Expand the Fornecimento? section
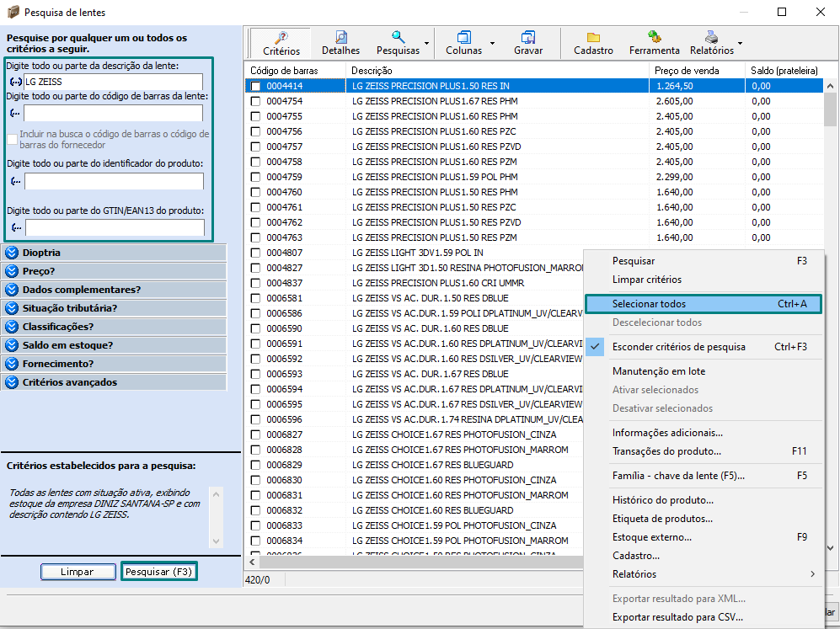Viewport: 840px width, 629px height. point(114,364)
